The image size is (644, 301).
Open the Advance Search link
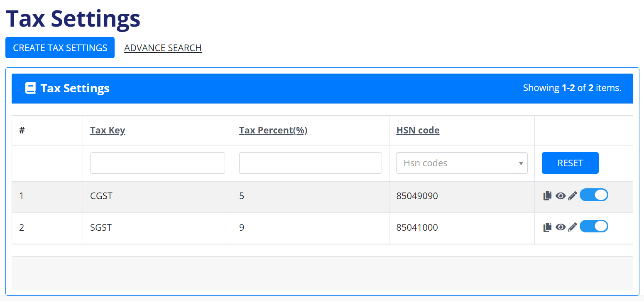[163, 48]
